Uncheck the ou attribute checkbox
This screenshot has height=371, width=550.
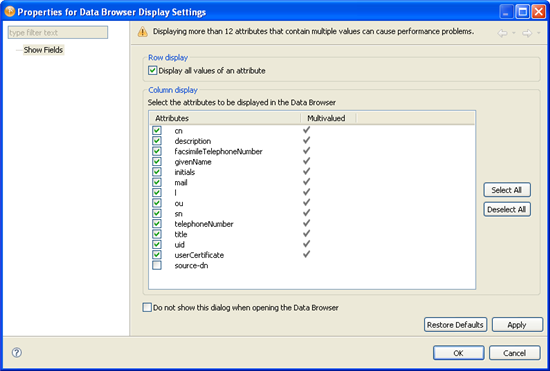157,203
